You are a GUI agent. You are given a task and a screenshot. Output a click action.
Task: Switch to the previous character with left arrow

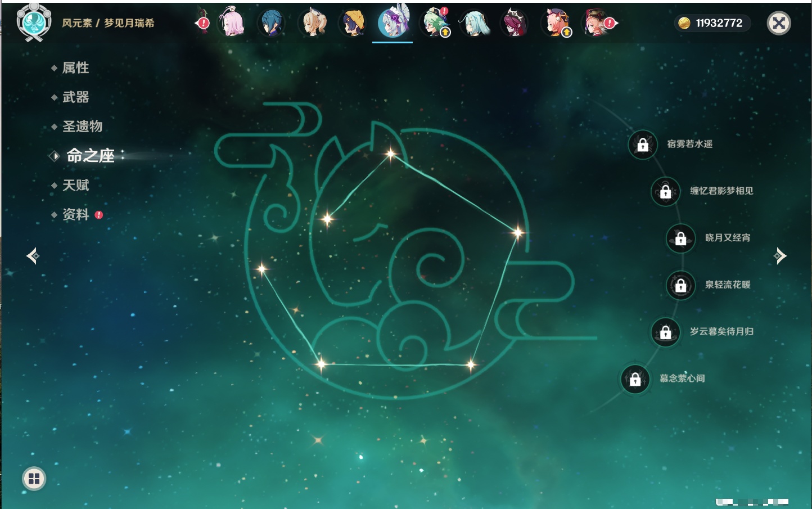[33, 256]
